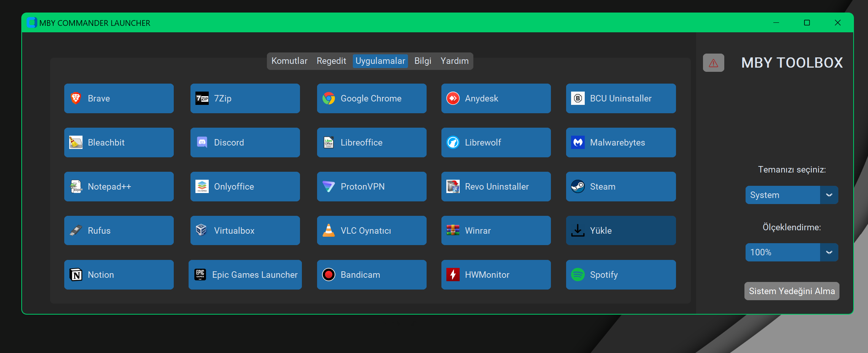Click the Winrar books icon
Screen dimensions: 868x353
pyautogui.click(x=453, y=230)
